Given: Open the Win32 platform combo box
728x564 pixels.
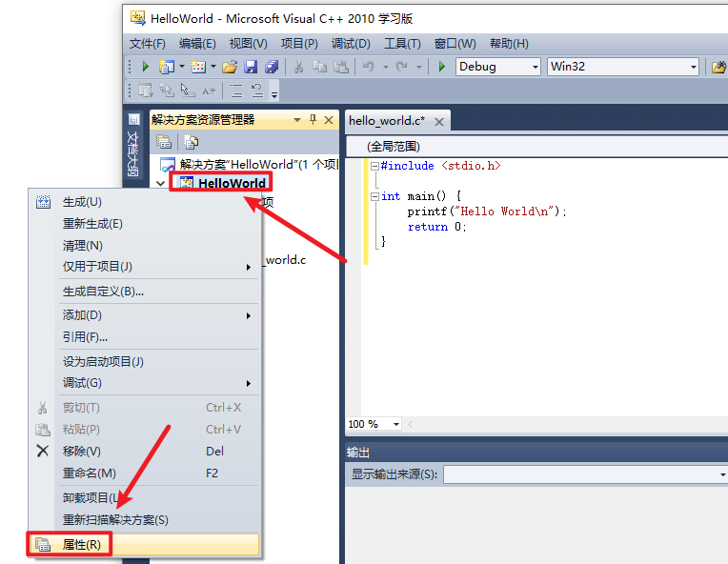Looking at the screenshot, I should tap(623, 67).
